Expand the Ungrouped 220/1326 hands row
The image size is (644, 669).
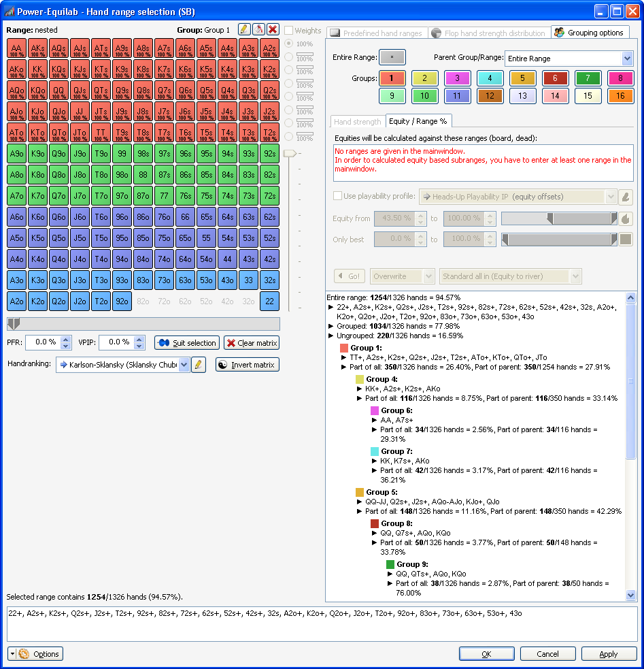(331, 336)
